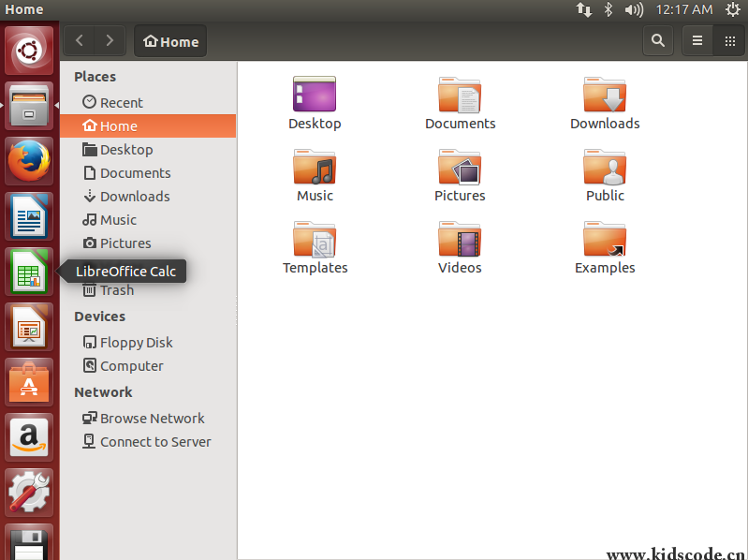Select Trash in the sidebar
The height and width of the screenshot is (560, 748).
point(148,290)
